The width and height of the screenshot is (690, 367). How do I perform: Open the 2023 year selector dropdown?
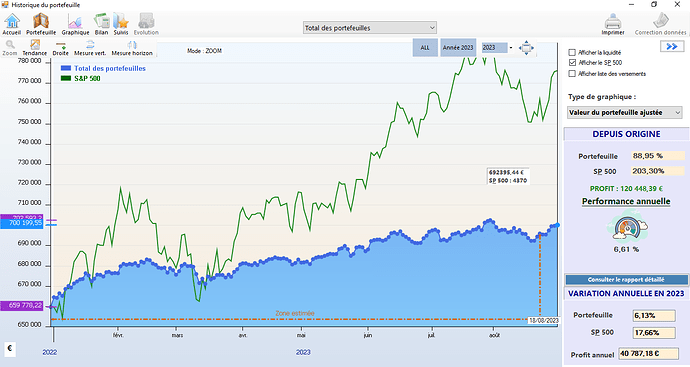coord(498,48)
